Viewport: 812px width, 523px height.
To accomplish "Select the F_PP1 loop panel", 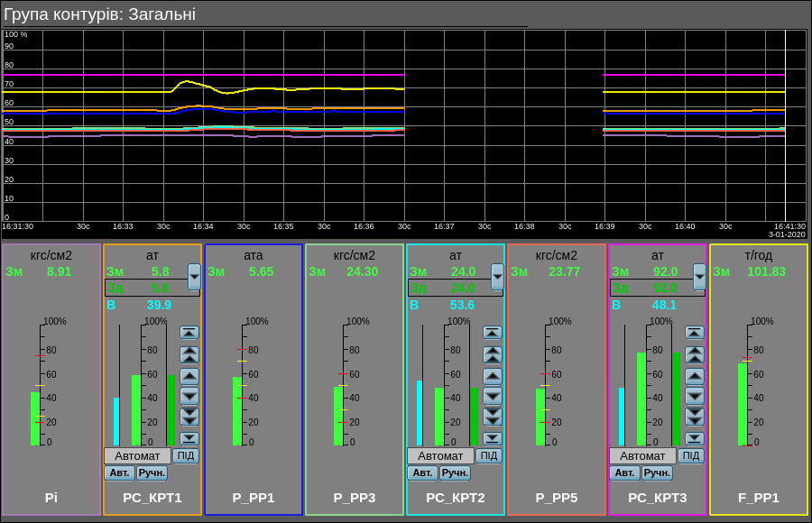I will [x=758, y=497].
